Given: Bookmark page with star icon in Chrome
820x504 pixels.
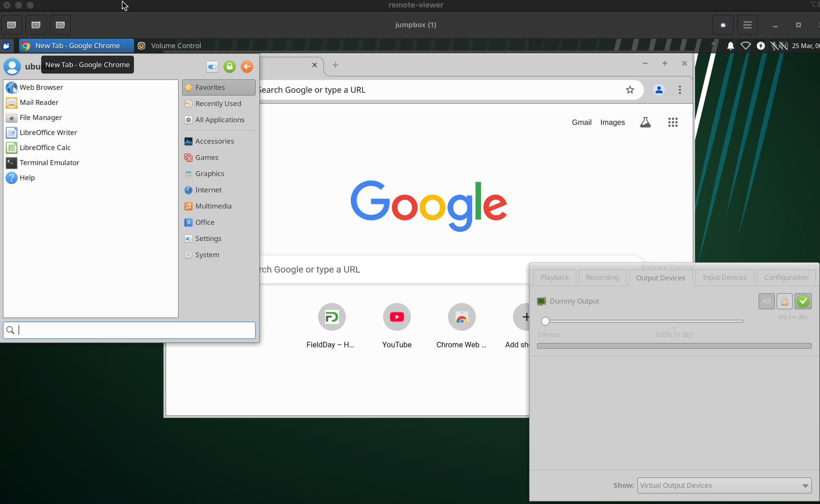Looking at the screenshot, I should 630,90.
